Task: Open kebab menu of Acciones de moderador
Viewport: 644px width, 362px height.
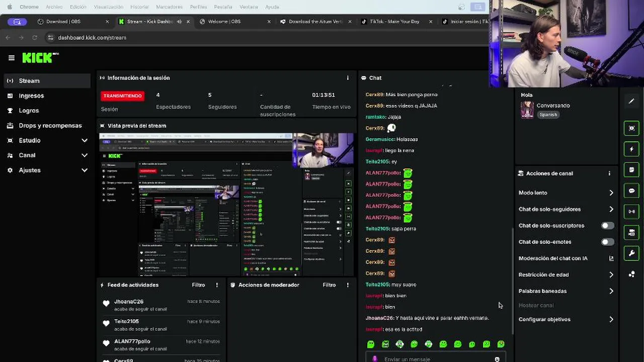Action: pos(347,285)
